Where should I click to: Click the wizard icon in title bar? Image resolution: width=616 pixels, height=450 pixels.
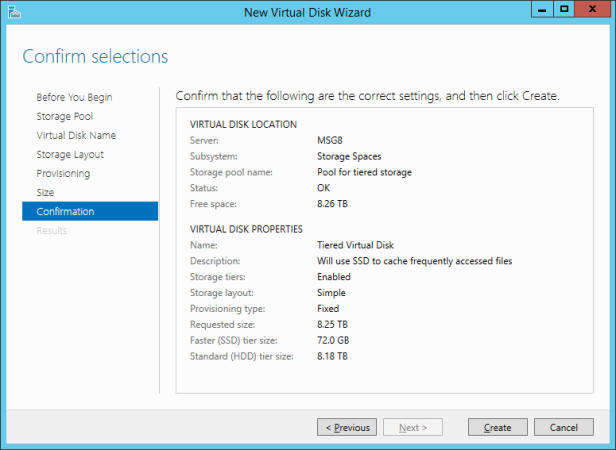tap(13, 13)
